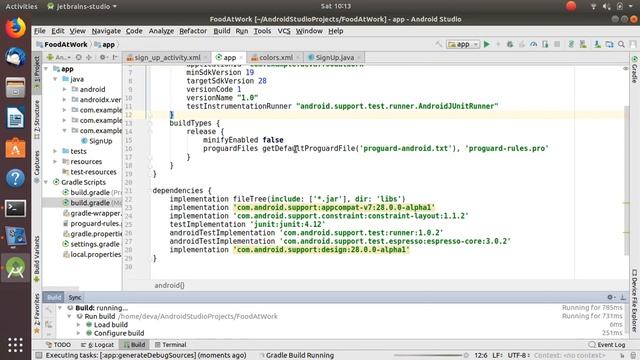Image resolution: width=640 pixels, height=360 pixels.
Task: Click the Event Log button
Action: (x=607, y=345)
